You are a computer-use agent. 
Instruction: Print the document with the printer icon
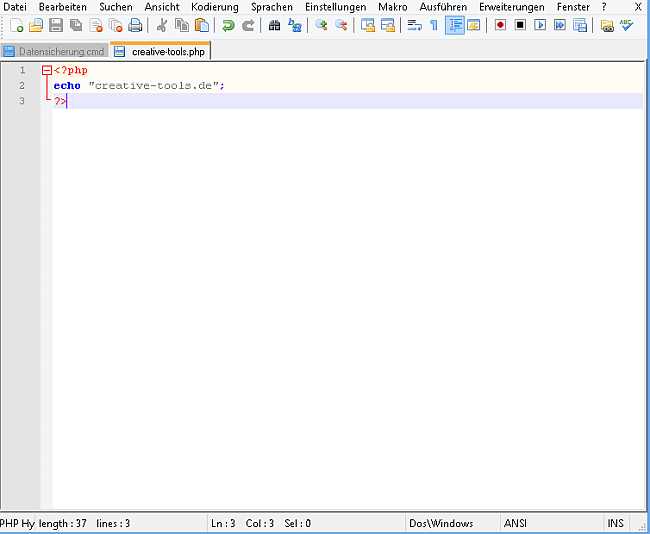click(x=135, y=25)
